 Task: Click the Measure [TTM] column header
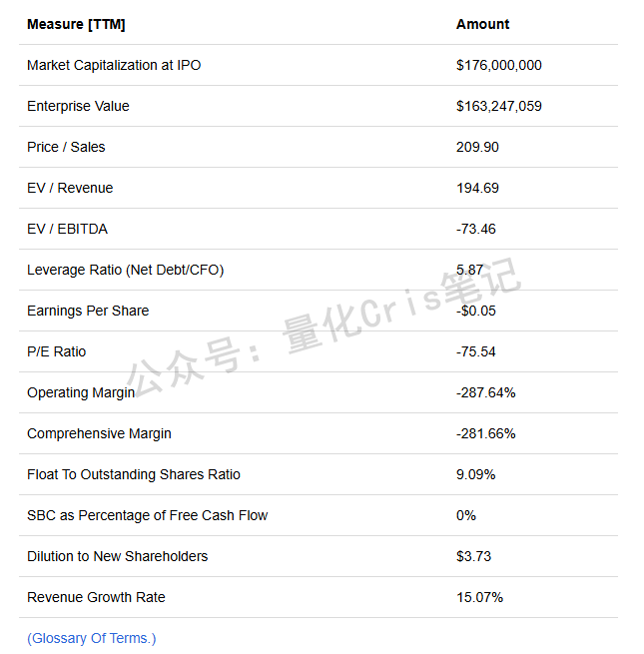[x=76, y=24]
